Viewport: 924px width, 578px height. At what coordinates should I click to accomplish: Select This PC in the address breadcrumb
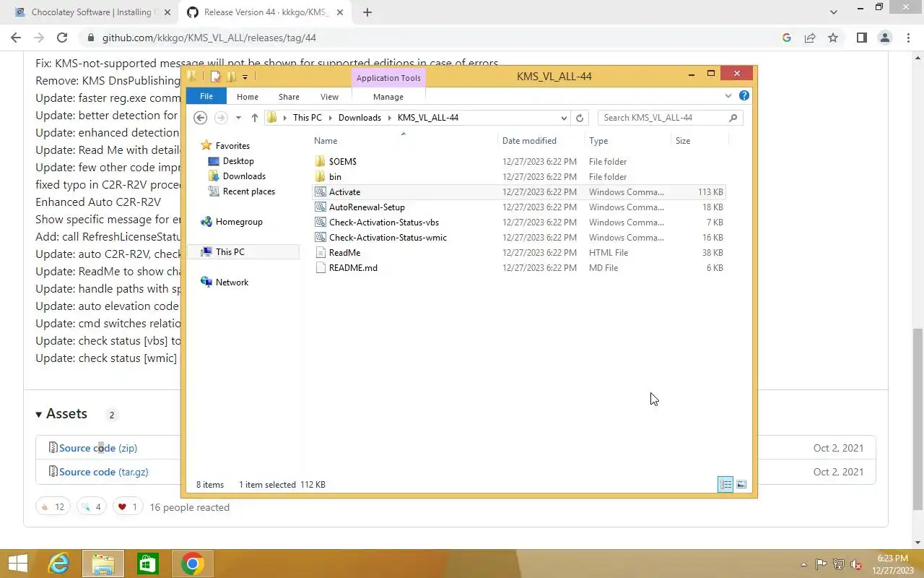pyautogui.click(x=308, y=118)
